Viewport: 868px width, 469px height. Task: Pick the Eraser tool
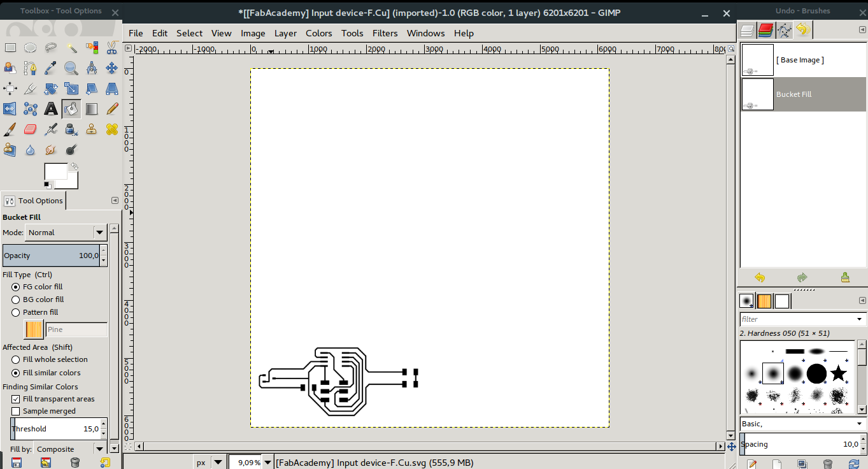pos(30,129)
